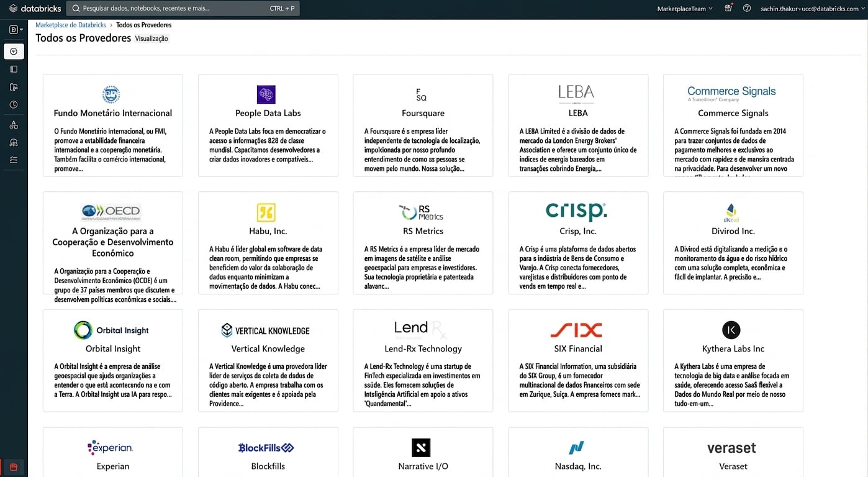
Task: Open 'People Data Labs' provider title
Action: coord(268,113)
